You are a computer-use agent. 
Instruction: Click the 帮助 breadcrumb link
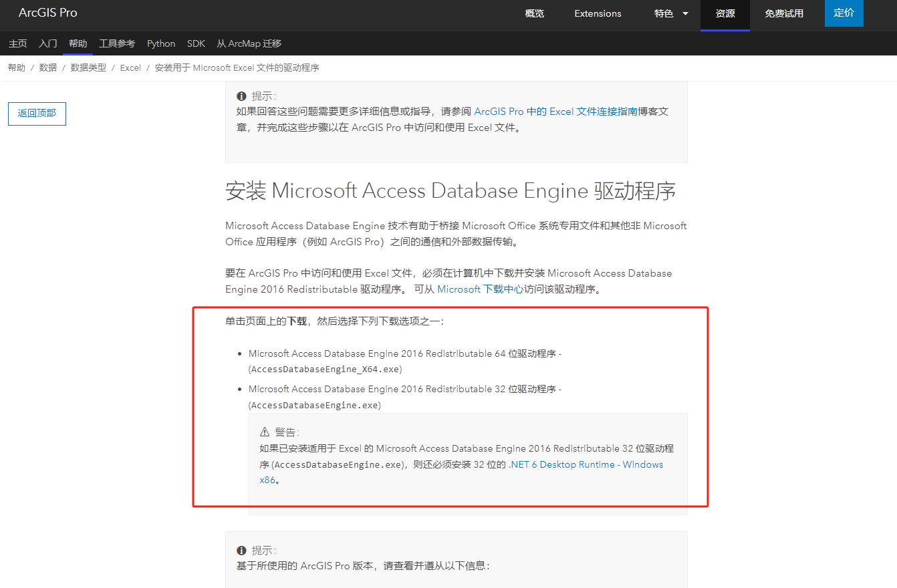tap(17, 67)
